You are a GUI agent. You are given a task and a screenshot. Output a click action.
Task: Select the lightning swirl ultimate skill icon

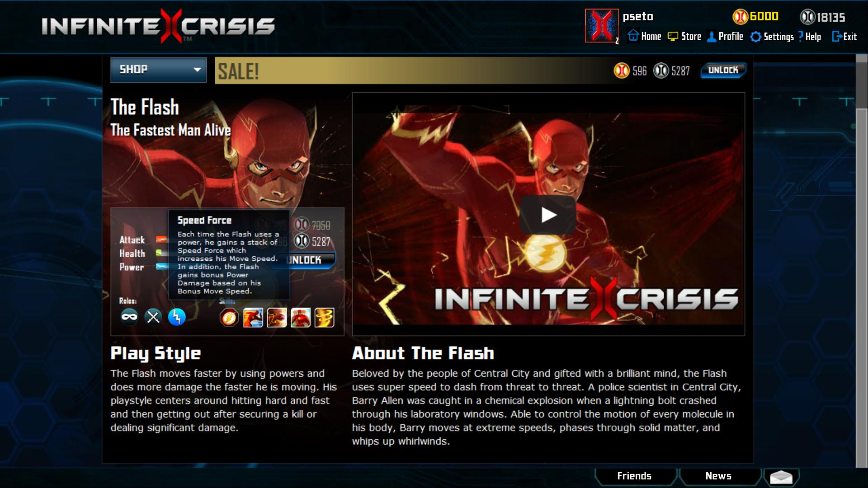pyautogui.click(x=324, y=318)
